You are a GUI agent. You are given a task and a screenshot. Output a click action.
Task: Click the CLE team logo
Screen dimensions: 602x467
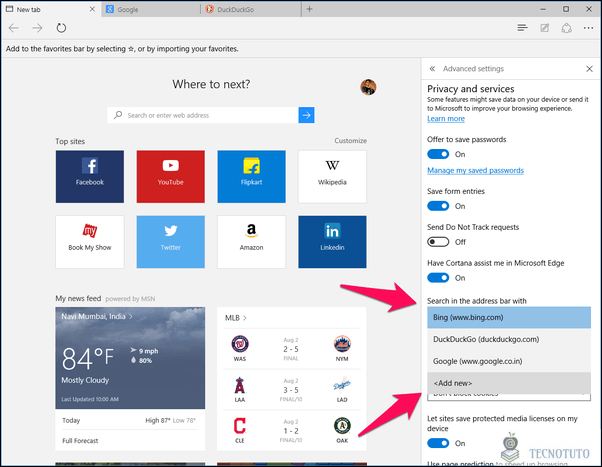click(240, 426)
